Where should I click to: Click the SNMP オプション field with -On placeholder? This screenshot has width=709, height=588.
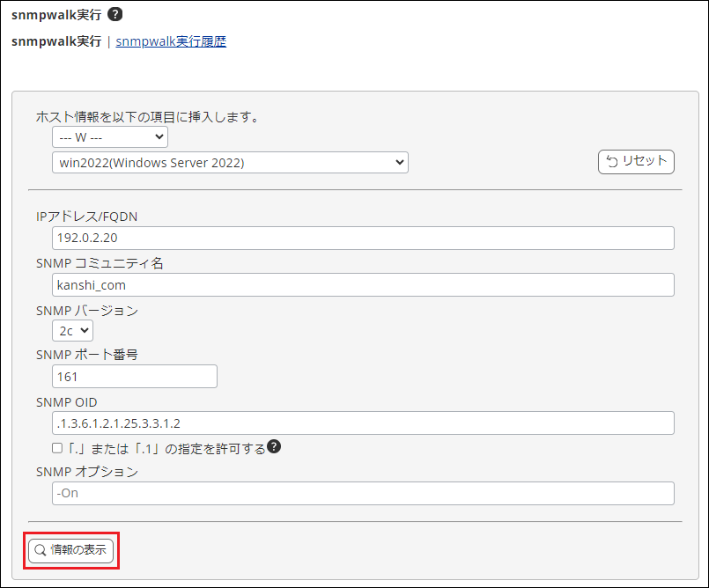coord(363,493)
